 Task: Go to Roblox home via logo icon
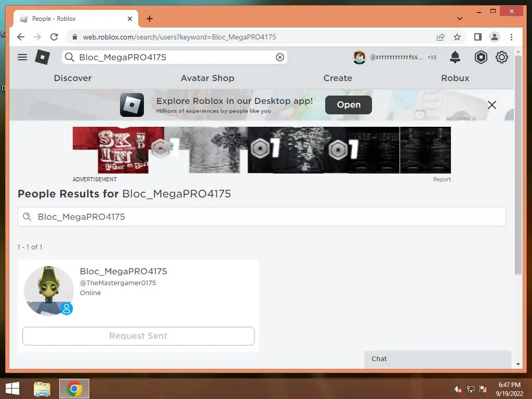tap(43, 57)
